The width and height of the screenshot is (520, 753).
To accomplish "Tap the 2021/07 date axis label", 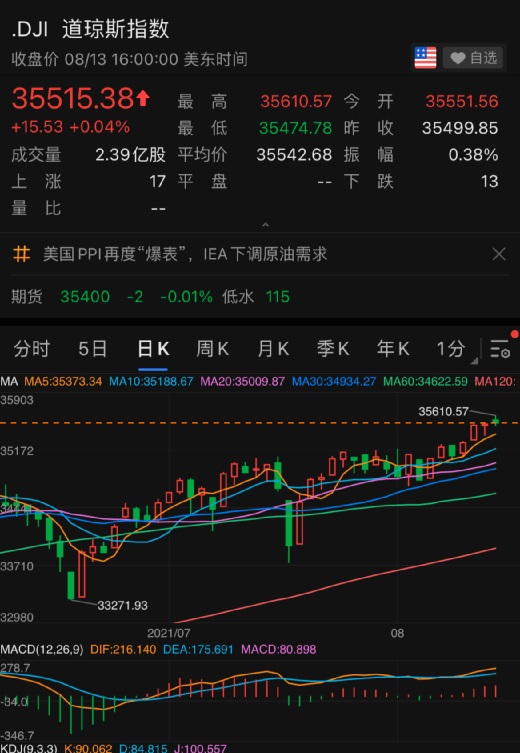I will click(x=169, y=633).
